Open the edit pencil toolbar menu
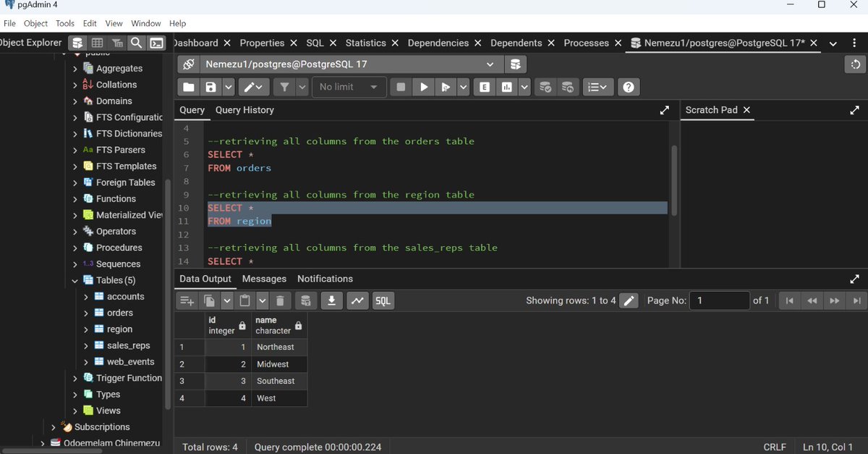This screenshot has width=868, height=454. 253,87
